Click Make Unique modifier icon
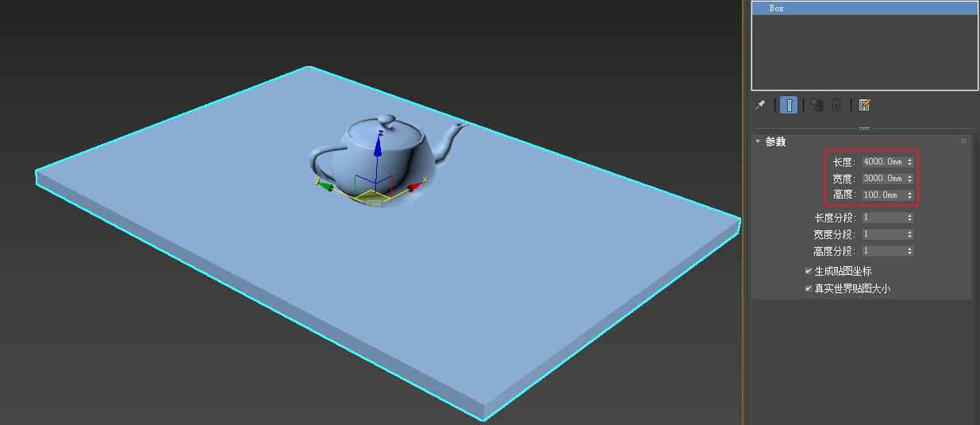The height and width of the screenshot is (425, 980). click(x=817, y=105)
